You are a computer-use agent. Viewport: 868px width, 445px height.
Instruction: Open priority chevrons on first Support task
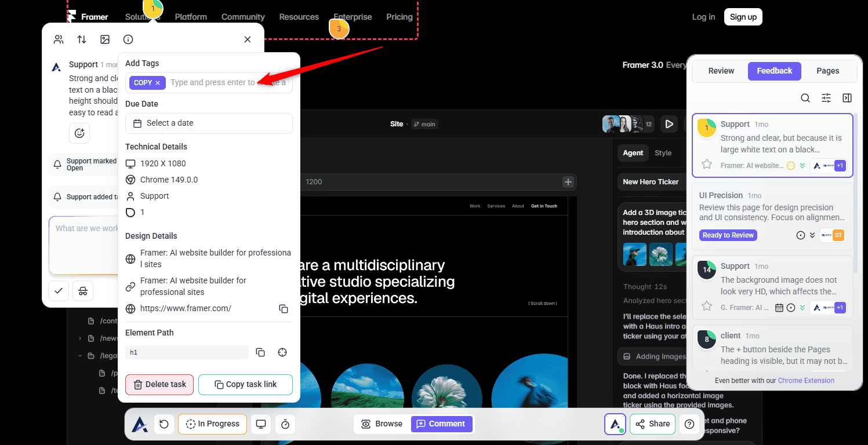(x=802, y=166)
